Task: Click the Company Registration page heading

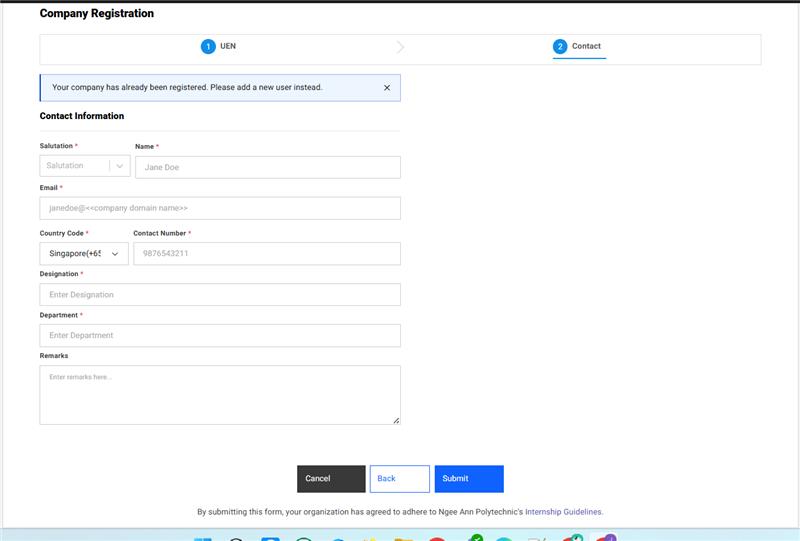Action: click(x=97, y=14)
